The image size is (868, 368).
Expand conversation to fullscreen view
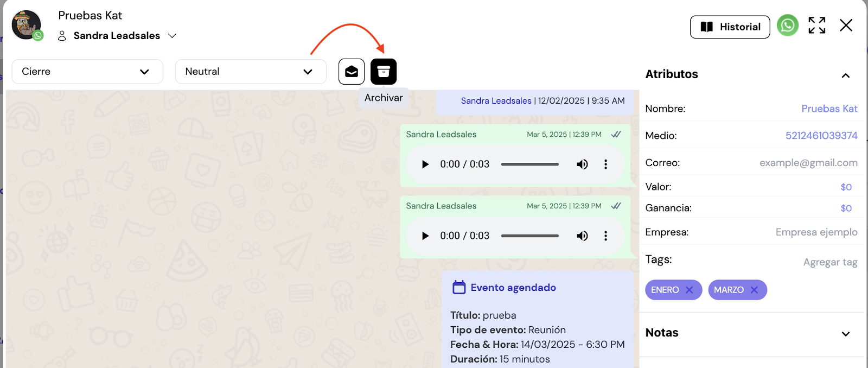[x=816, y=26]
